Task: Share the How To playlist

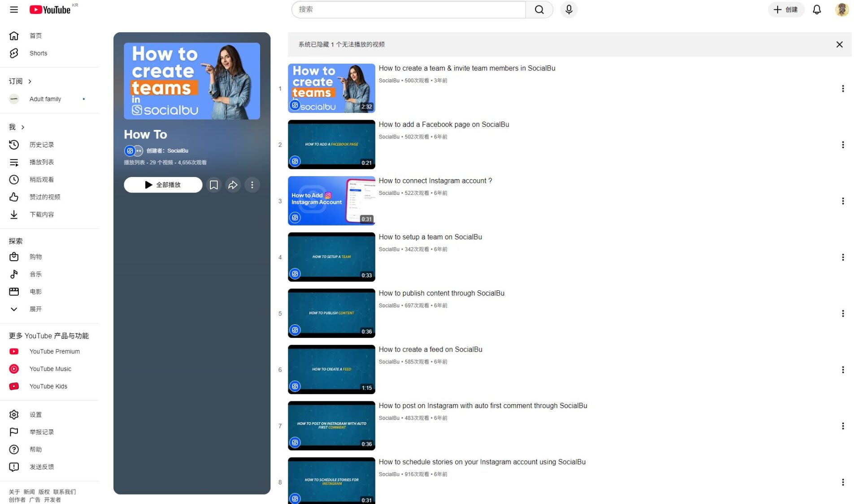Action: pos(233,185)
